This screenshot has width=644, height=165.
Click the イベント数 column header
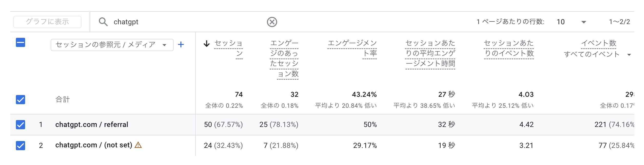coord(599,43)
